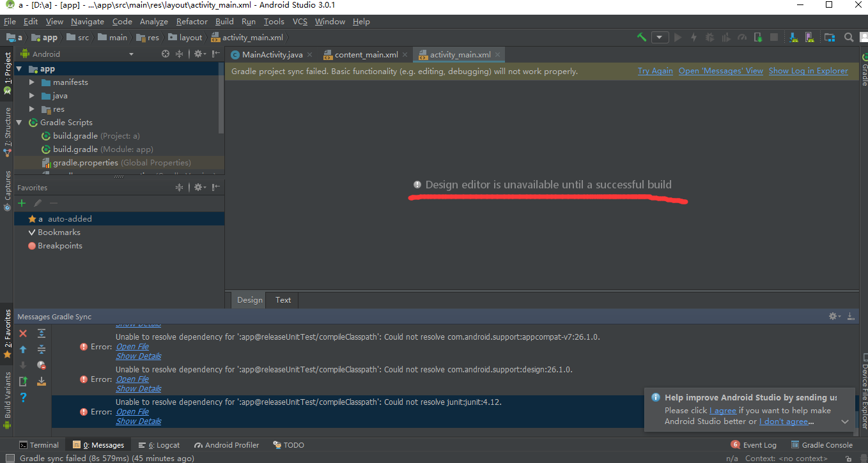Open the Build menu
This screenshot has height=463, width=868.
(x=224, y=21)
